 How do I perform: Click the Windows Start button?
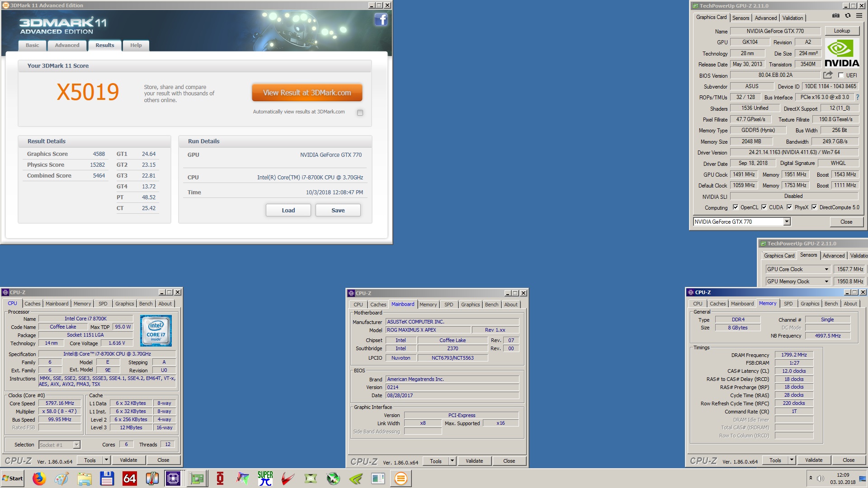13,479
